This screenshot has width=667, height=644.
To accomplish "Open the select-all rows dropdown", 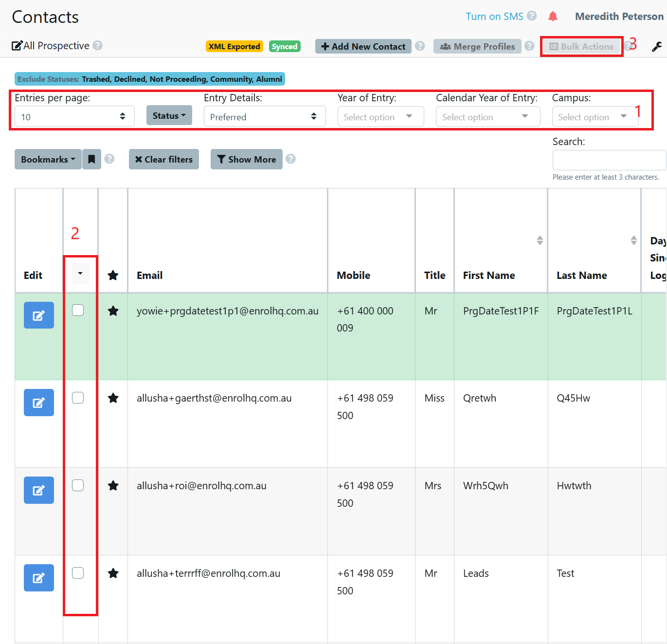I will tap(80, 273).
